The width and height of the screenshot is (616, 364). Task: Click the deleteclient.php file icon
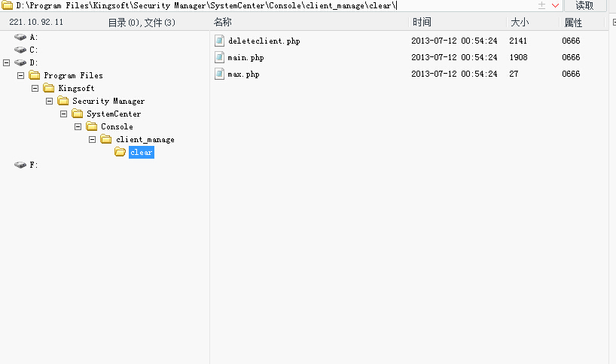pyautogui.click(x=219, y=41)
